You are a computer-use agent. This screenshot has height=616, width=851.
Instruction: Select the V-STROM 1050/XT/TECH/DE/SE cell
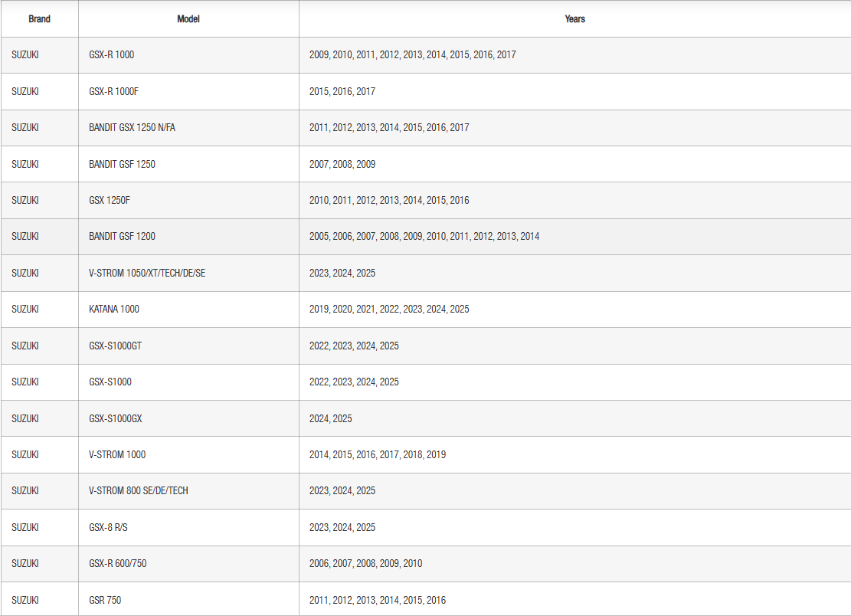147,273
